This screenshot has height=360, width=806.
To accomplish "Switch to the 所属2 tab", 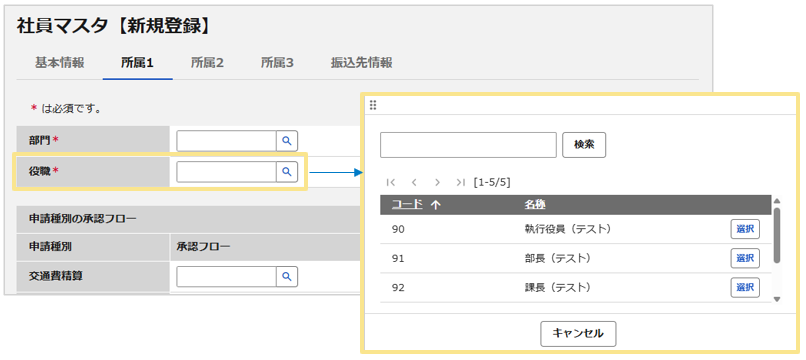I will point(207,63).
